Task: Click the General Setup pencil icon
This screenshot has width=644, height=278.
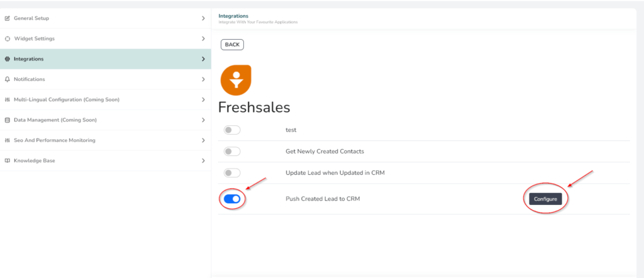Action: [7, 18]
